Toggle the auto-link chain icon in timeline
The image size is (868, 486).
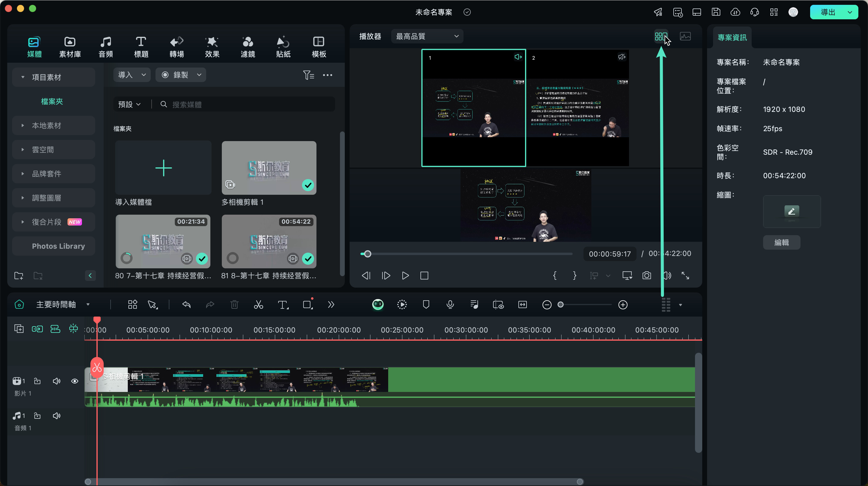[37, 329]
